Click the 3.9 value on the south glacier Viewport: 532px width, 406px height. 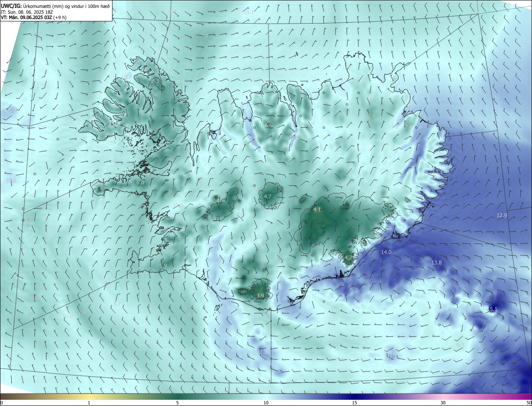[260, 296]
